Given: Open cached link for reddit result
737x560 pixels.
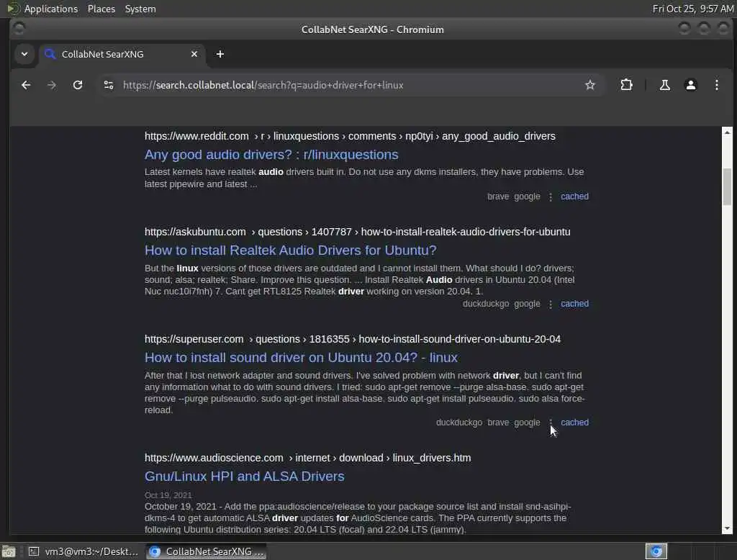Looking at the screenshot, I should point(574,197).
